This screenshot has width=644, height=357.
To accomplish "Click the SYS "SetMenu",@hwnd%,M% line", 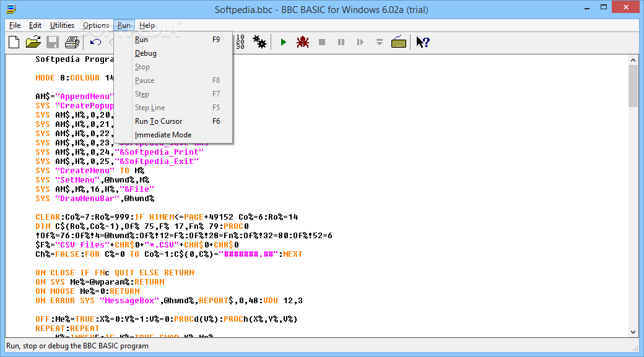I will pyautogui.click(x=92, y=180).
